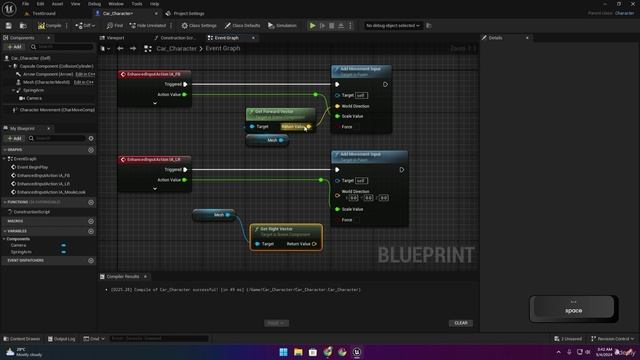Click the graph overview icon beside breadcrumb
Image resolution: width=640 pixels, height=360 pixels.
click(148, 49)
